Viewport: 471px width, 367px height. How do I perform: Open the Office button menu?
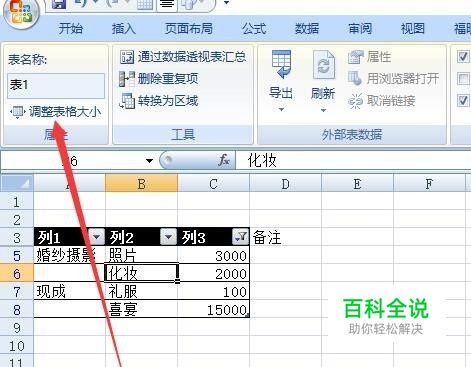point(21,12)
